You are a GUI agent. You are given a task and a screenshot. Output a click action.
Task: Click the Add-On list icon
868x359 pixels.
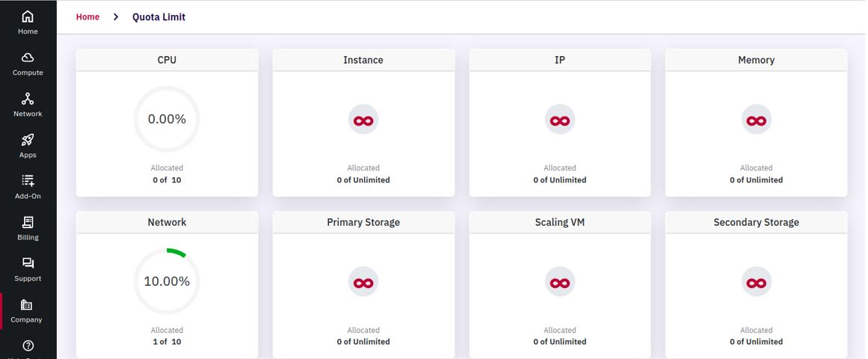pos(28,180)
